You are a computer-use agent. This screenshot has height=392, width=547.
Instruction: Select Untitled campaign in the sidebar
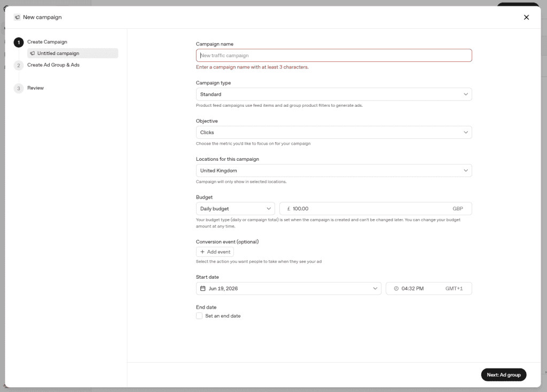pos(73,53)
